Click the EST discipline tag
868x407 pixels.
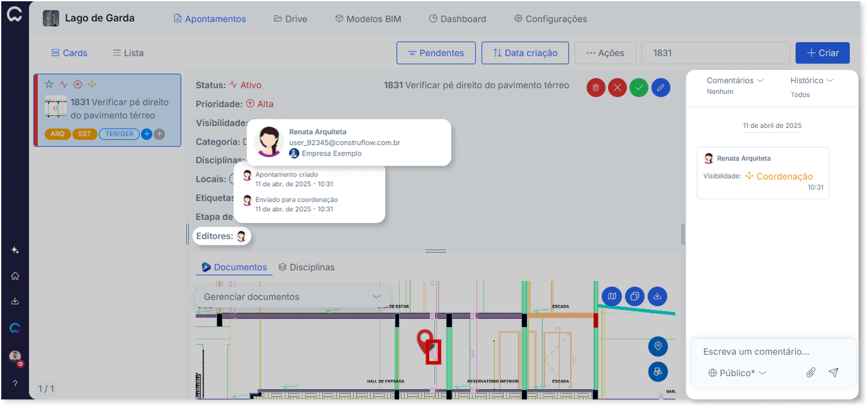84,134
